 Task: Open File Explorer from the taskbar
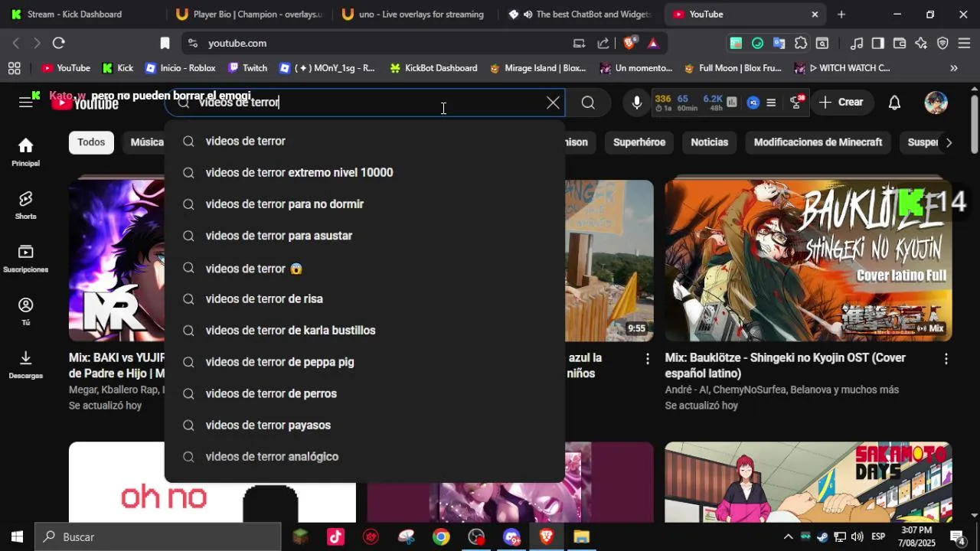pyautogui.click(x=581, y=537)
